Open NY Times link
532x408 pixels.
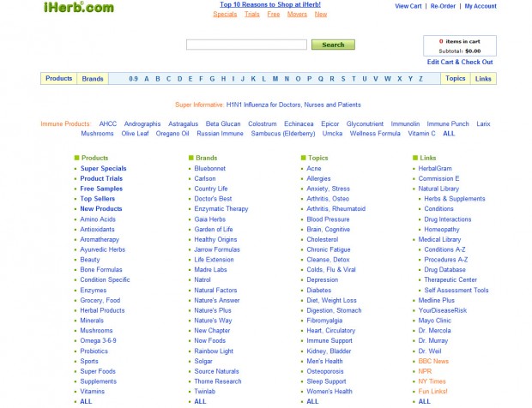pos(432,381)
